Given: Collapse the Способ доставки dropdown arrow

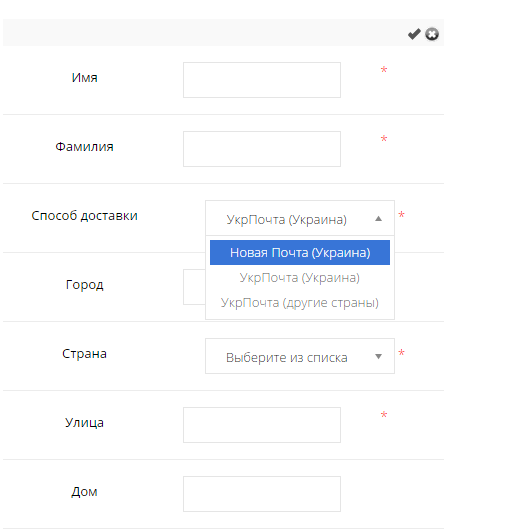Looking at the screenshot, I should click(x=378, y=219).
